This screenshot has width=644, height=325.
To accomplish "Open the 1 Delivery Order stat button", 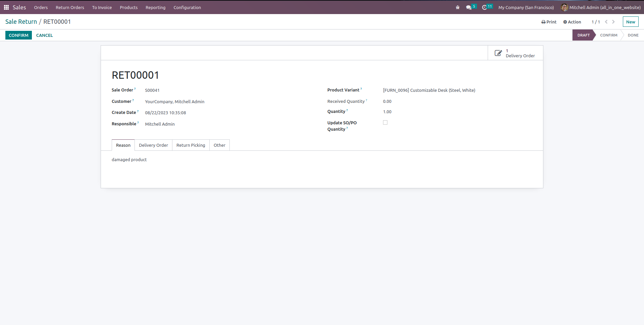I will point(516,53).
